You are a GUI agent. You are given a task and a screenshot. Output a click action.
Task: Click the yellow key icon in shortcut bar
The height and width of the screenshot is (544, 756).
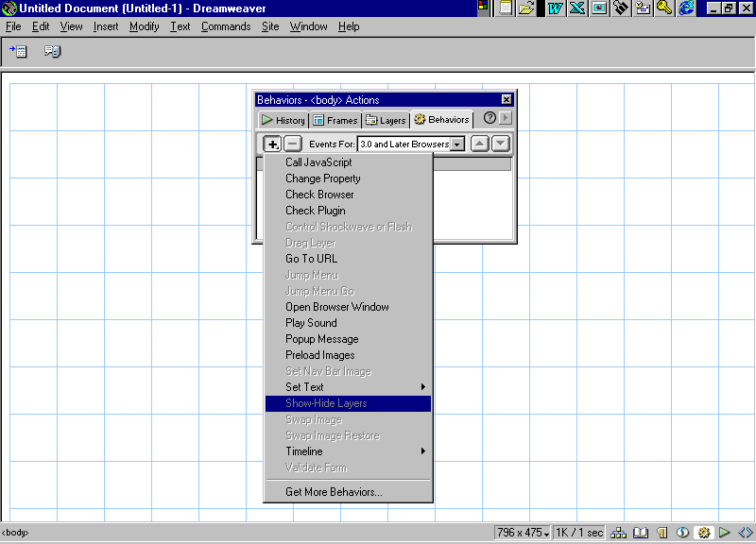coord(664,8)
